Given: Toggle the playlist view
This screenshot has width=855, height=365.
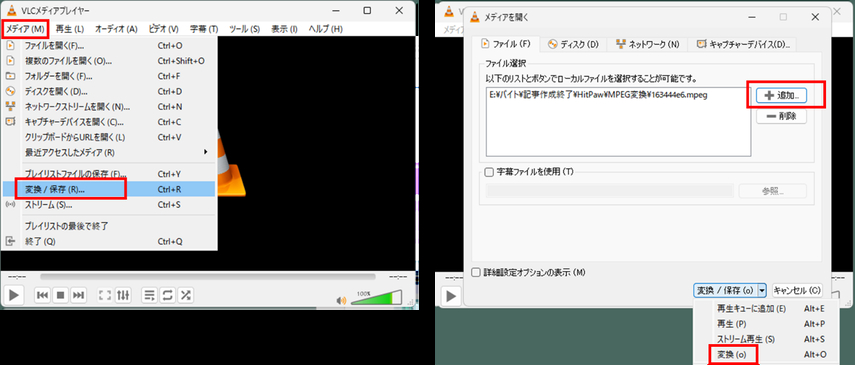Looking at the screenshot, I should coord(149,295).
